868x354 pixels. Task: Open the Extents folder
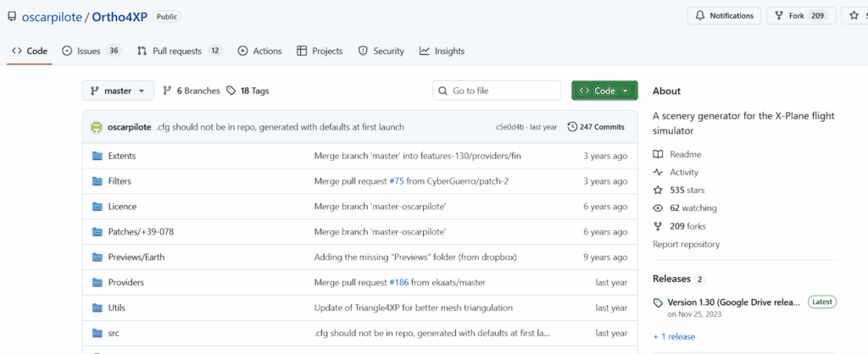(122, 156)
